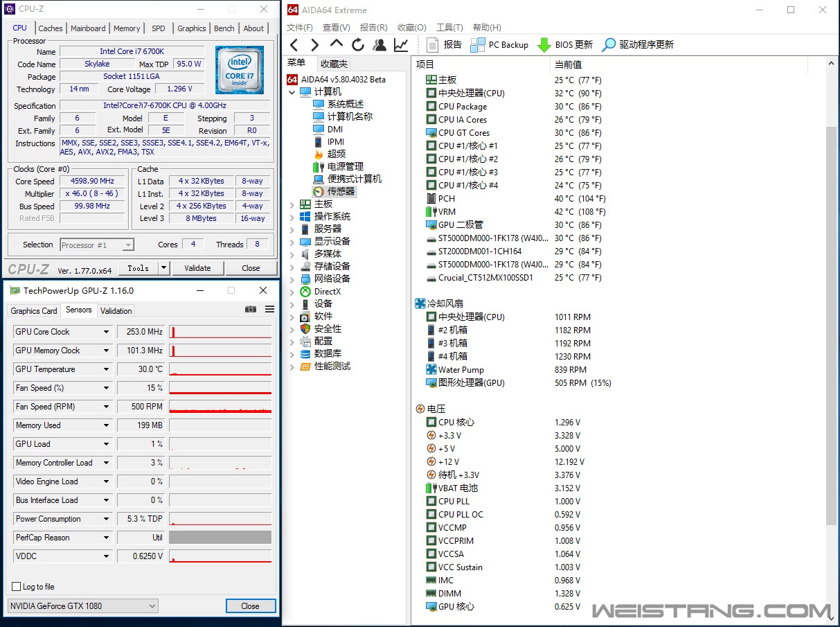This screenshot has height=627, width=840.
Task: Take a GPU-Z screenshot with camera icon
Action: pos(251,310)
